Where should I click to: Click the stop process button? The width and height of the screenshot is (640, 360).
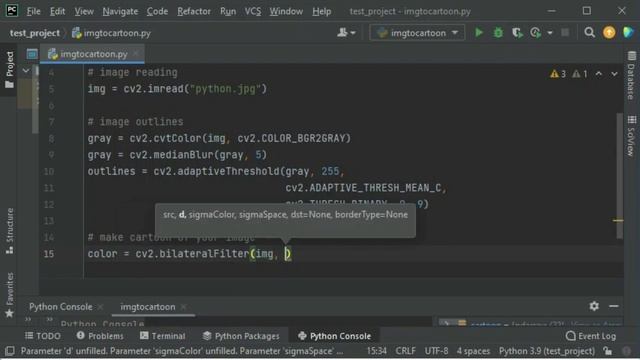[565, 32]
